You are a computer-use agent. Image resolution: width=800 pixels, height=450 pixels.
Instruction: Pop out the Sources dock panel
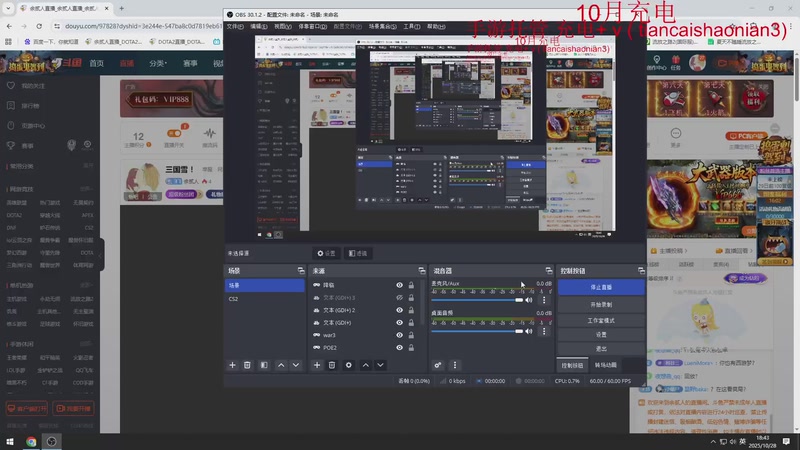tap(421, 270)
